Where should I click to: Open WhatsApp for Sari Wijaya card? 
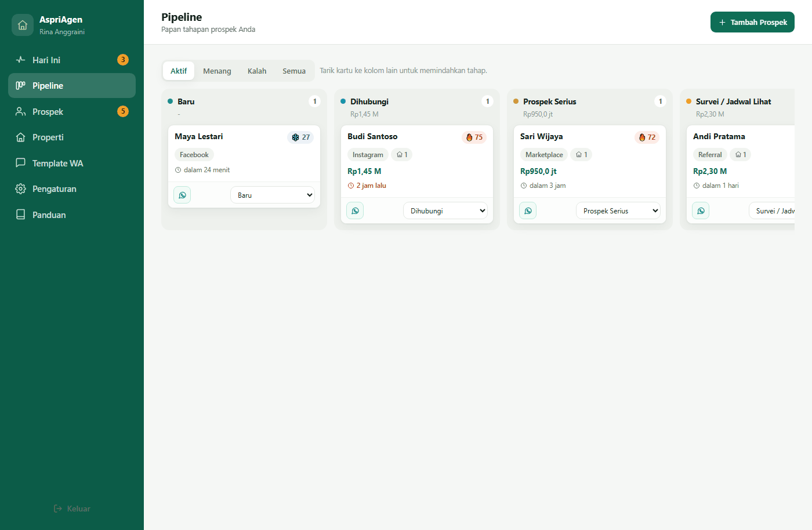coord(528,210)
